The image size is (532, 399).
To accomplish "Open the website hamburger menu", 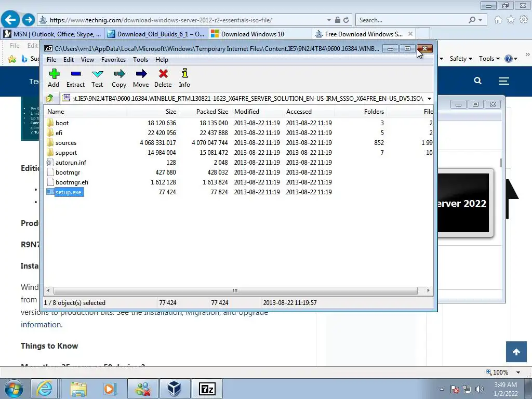I will click(x=504, y=81).
